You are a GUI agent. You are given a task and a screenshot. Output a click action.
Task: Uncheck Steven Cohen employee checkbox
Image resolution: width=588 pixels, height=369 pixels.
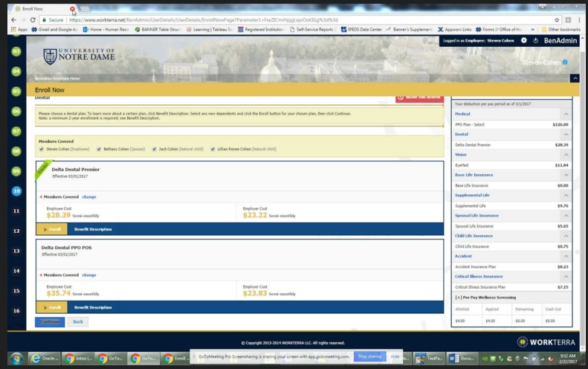(x=42, y=149)
